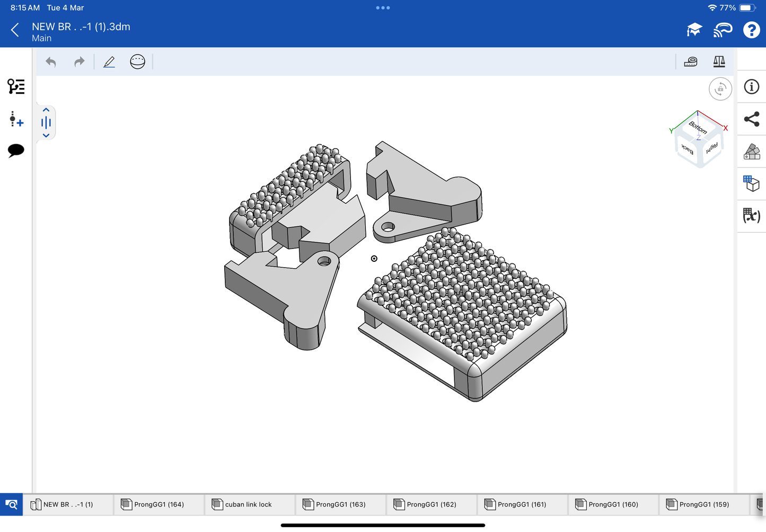Screen dimensions: 766x532
Task: Redo the previous action
Action: [79, 62]
